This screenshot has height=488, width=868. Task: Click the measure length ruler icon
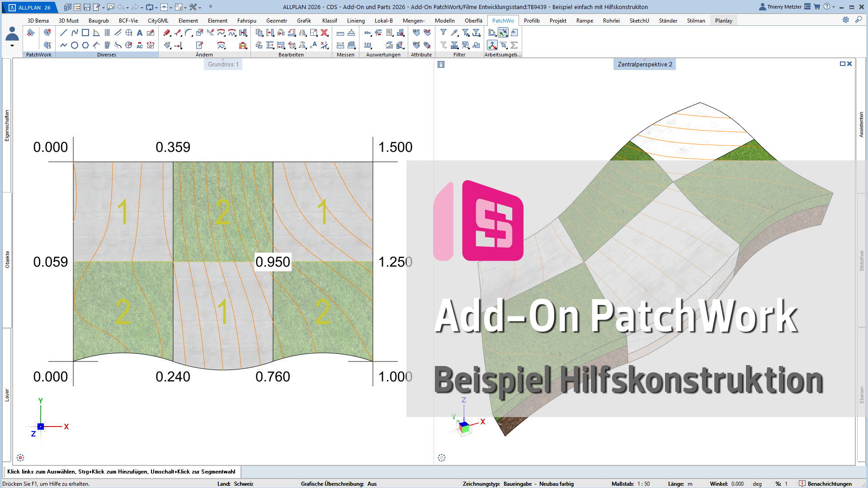pos(340,33)
